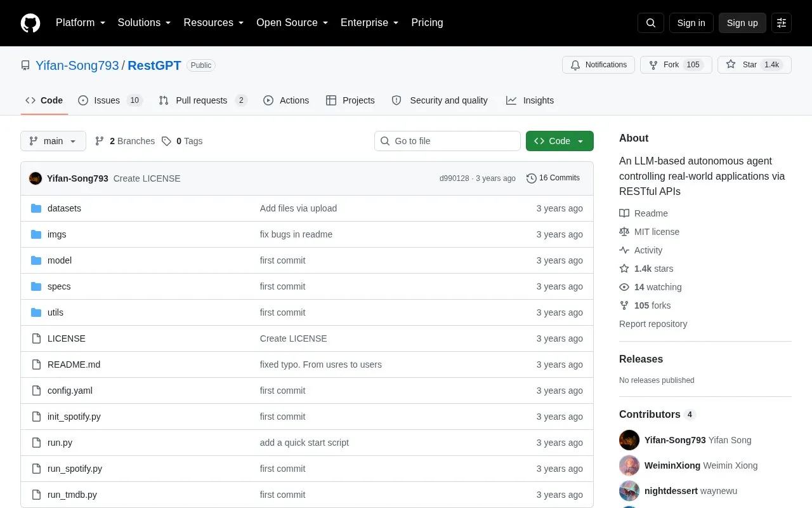
Task: Open the Readme link in About
Action: click(x=643, y=213)
